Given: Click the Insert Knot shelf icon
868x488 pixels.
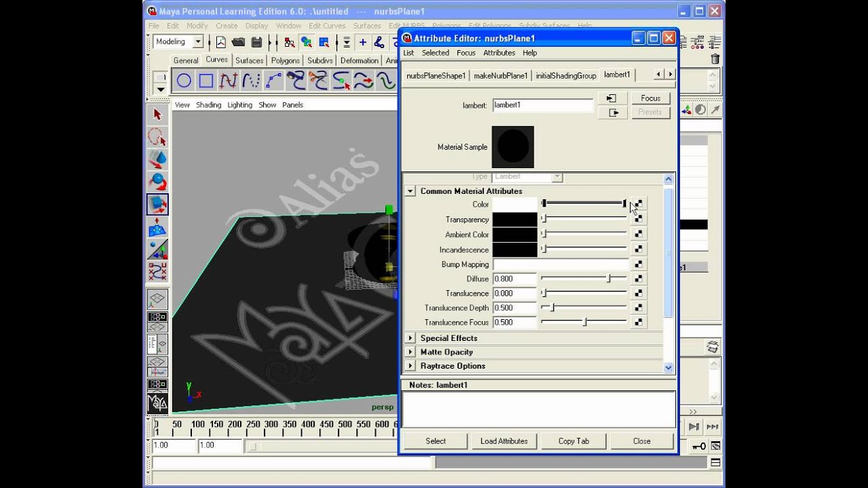Looking at the screenshot, I should pos(340,81).
